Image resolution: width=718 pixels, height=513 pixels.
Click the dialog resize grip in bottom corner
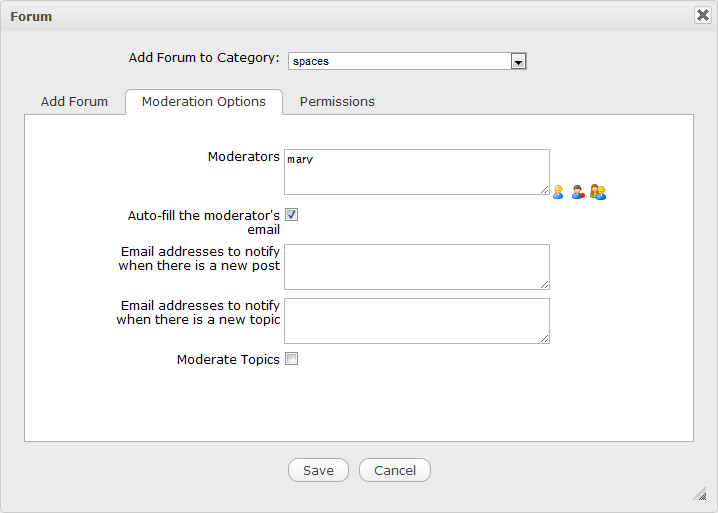(701, 494)
